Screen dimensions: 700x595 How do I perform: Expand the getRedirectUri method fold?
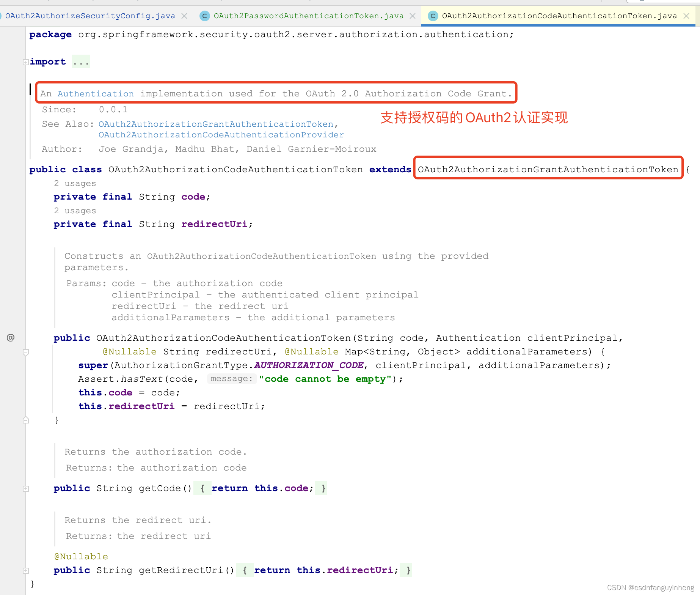26,571
